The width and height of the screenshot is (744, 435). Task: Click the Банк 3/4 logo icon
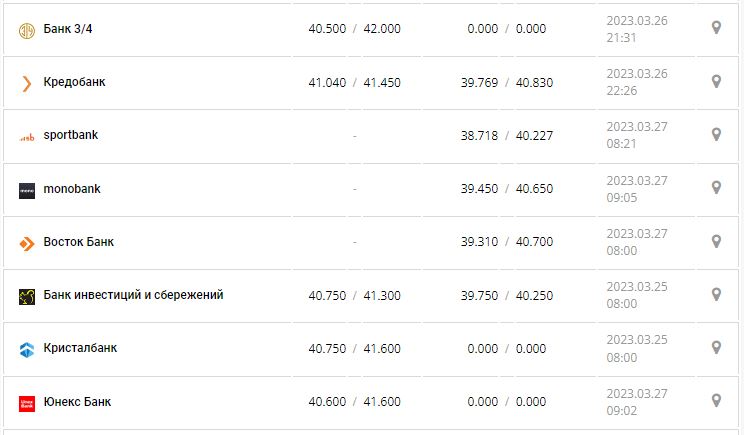(x=27, y=30)
